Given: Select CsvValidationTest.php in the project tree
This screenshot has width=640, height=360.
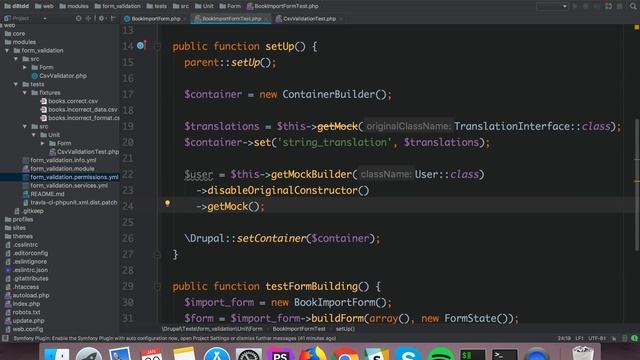Looking at the screenshot, I should pos(88,152).
